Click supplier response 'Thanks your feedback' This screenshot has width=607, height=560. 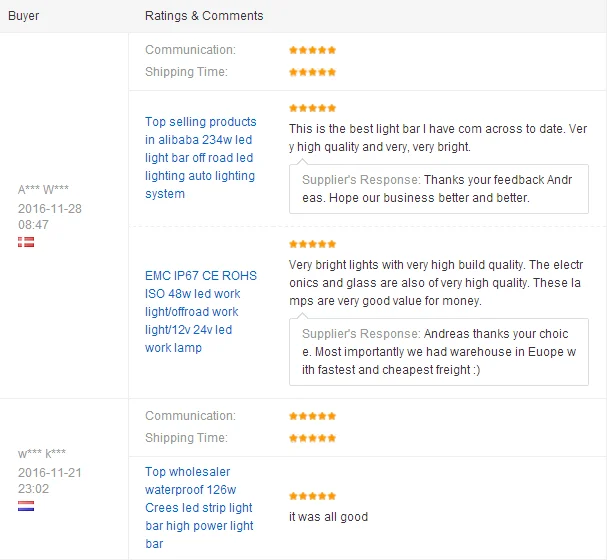click(439, 189)
